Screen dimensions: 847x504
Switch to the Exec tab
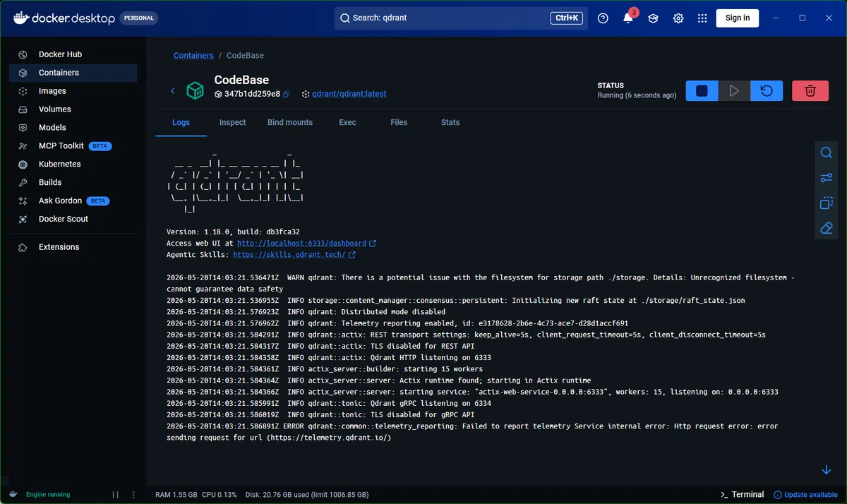347,122
